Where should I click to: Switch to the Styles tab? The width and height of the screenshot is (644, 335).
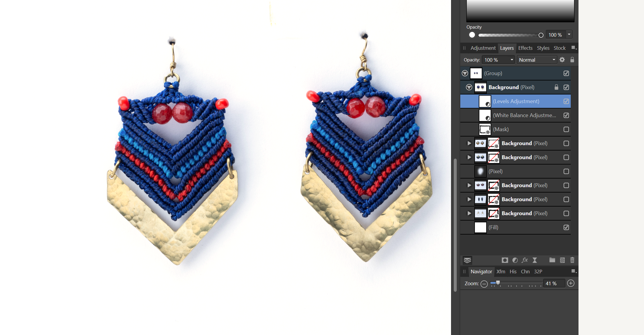pyautogui.click(x=543, y=48)
